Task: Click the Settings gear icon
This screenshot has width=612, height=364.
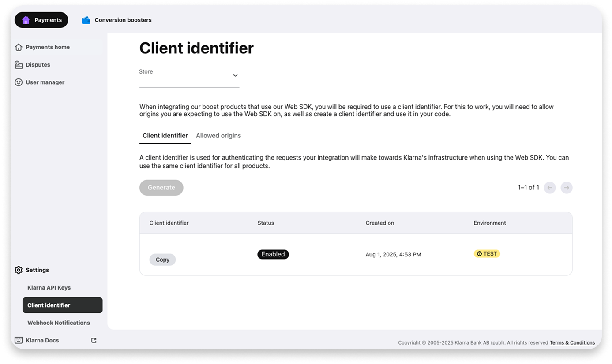Action: [x=19, y=270]
